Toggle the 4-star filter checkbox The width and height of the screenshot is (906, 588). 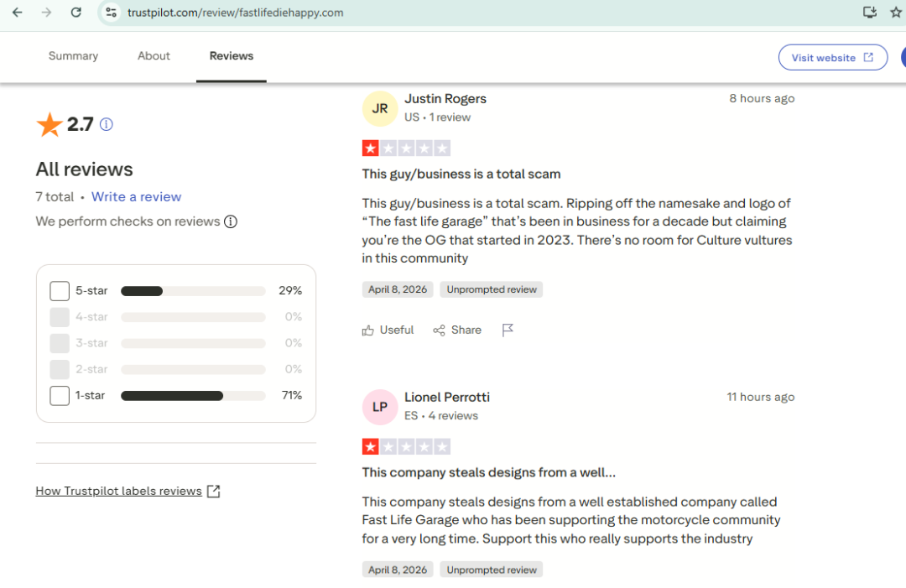tap(60, 317)
